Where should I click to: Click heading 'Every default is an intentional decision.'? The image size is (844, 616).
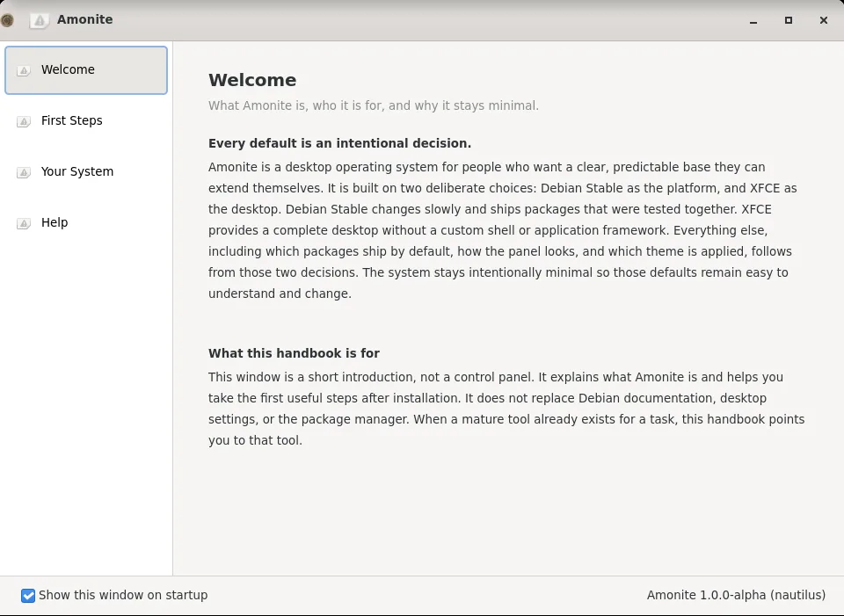[x=339, y=143]
